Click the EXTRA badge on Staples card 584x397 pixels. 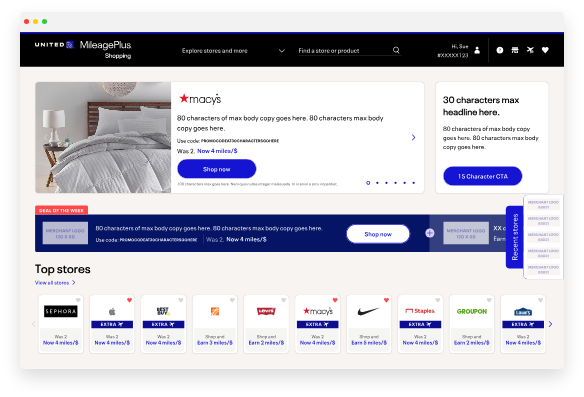(420, 324)
